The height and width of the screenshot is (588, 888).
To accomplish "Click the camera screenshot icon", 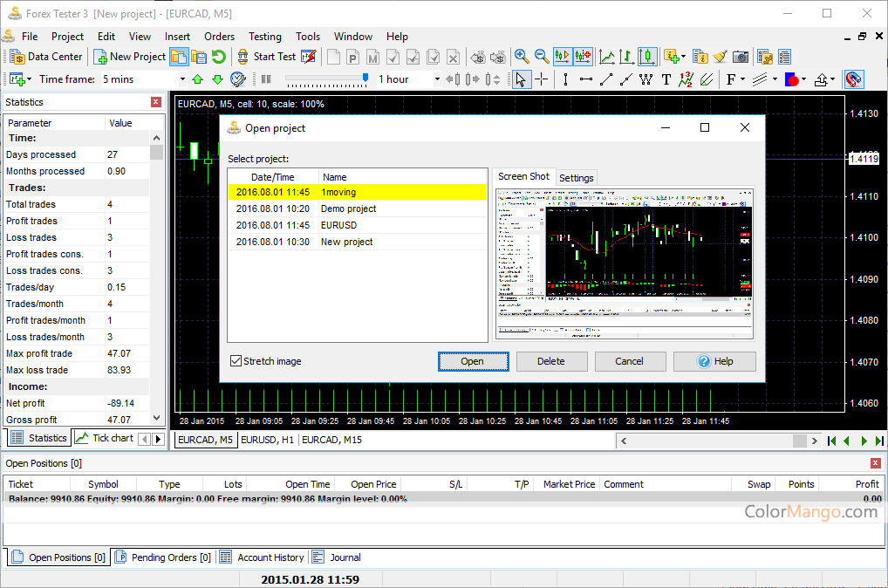I will [x=741, y=57].
